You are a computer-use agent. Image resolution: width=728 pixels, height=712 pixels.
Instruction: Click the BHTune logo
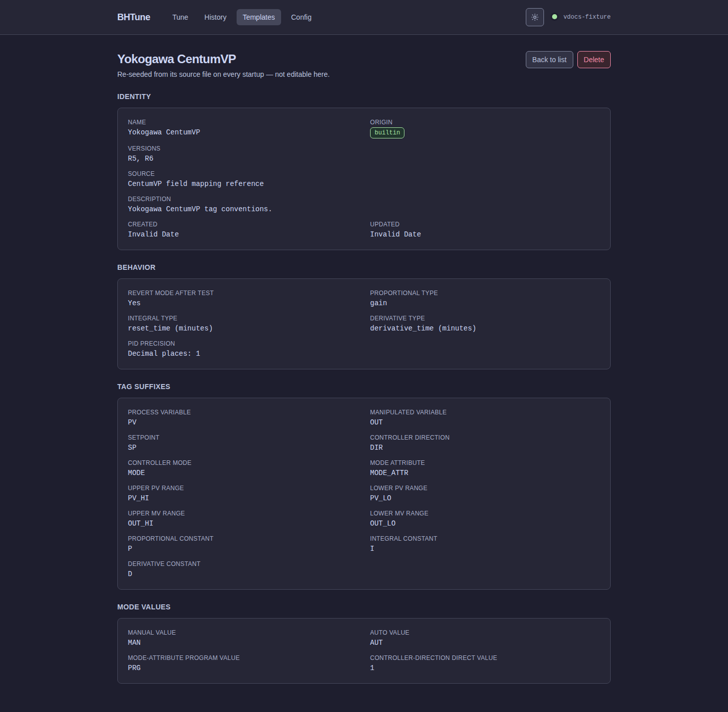click(x=133, y=17)
